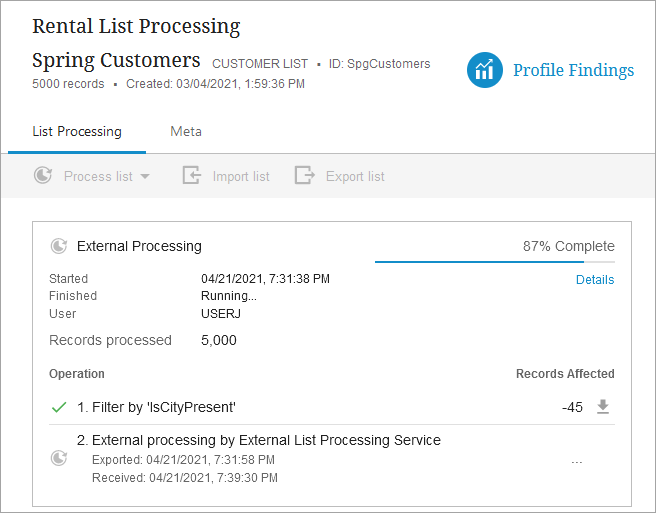Viewport: 656px width, 513px height.
Task: Download records affected by IsCityPresent filter
Action: click(x=603, y=407)
